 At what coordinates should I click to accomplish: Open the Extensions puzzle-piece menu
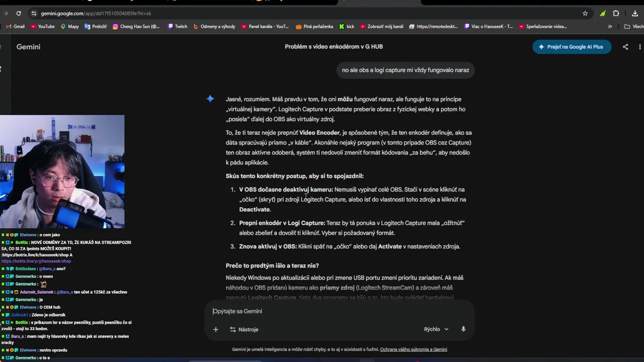coord(616,14)
